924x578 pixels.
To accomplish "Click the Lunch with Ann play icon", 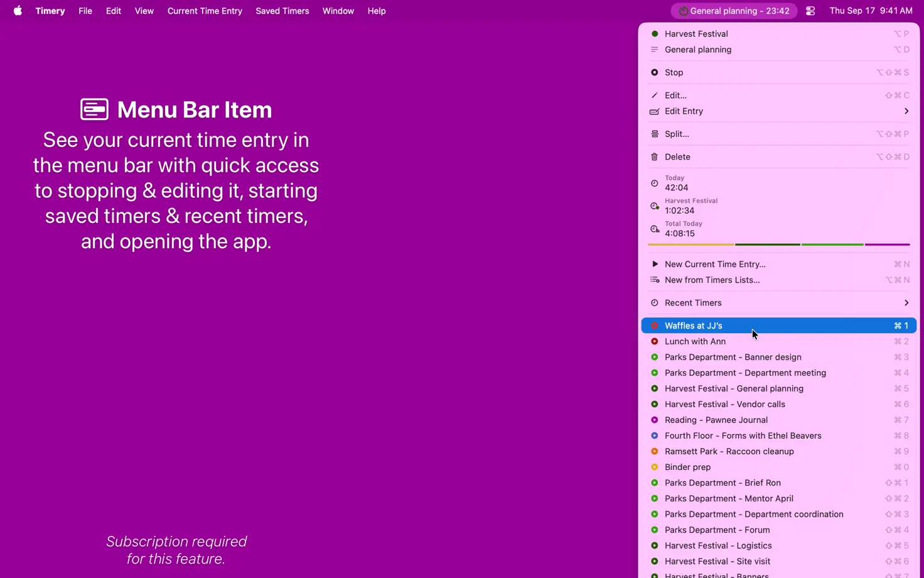I will [x=654, y=341].
